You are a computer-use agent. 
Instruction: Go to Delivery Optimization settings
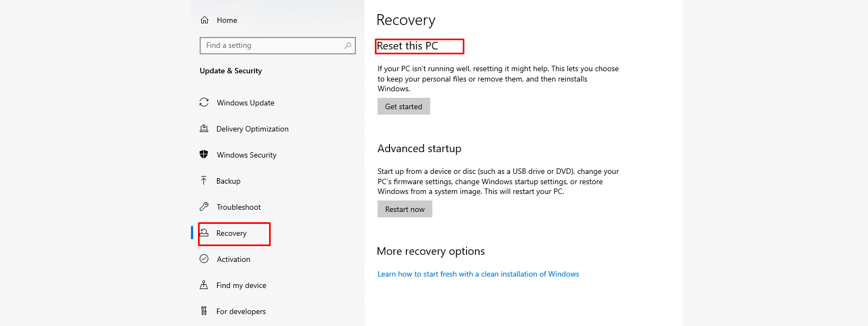pyautogui.click(x=252, y=129)
